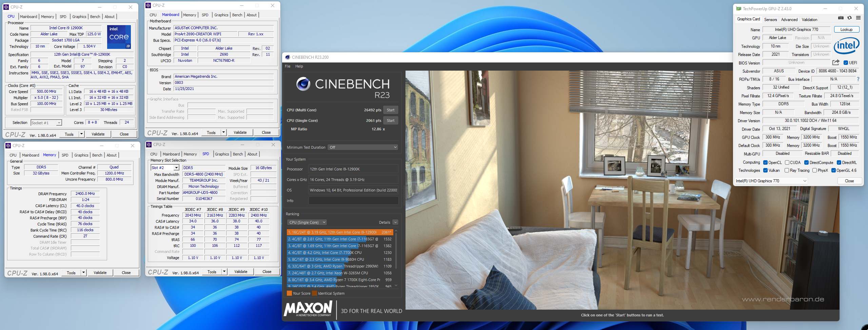The image size is (868, 330).
Task: Click the Cinebench Info input field
Action: 353,201
